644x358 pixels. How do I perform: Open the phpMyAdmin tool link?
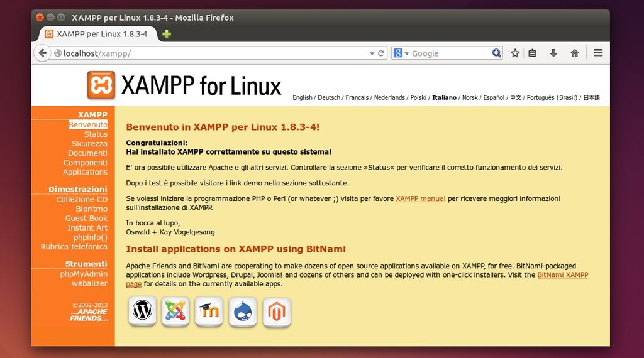[84, 274]
